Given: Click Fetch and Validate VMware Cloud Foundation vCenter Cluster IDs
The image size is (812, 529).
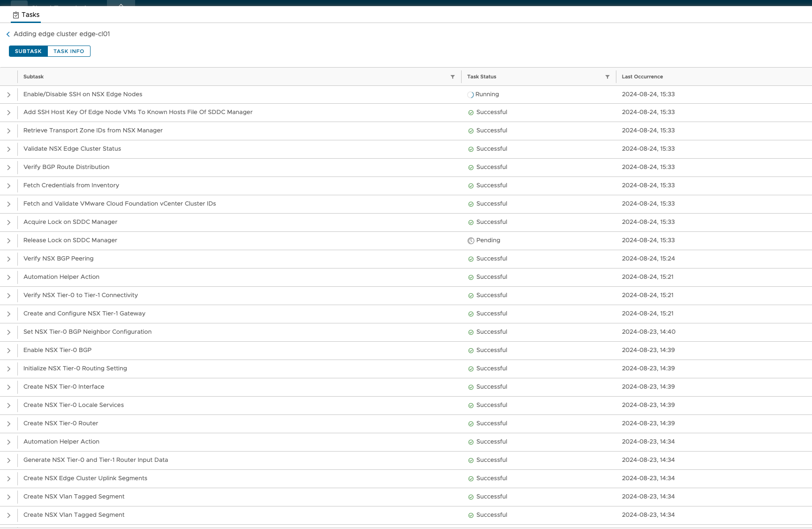Looking at the screenshot, I should point(120,204).
